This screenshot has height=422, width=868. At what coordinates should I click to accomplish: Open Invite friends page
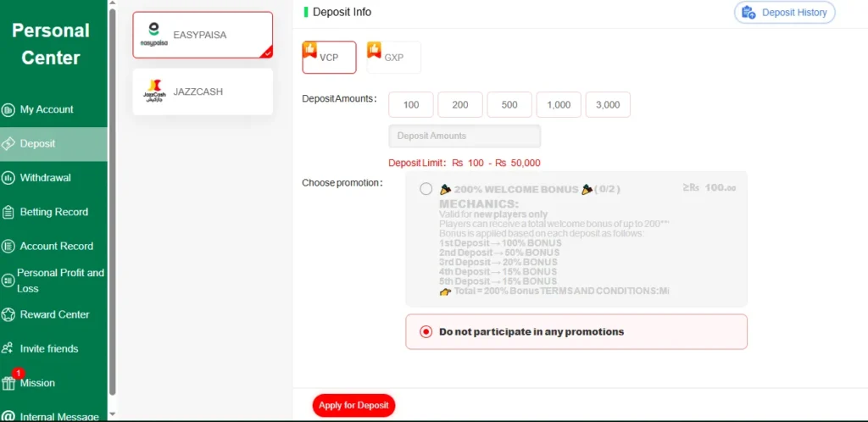53,348
